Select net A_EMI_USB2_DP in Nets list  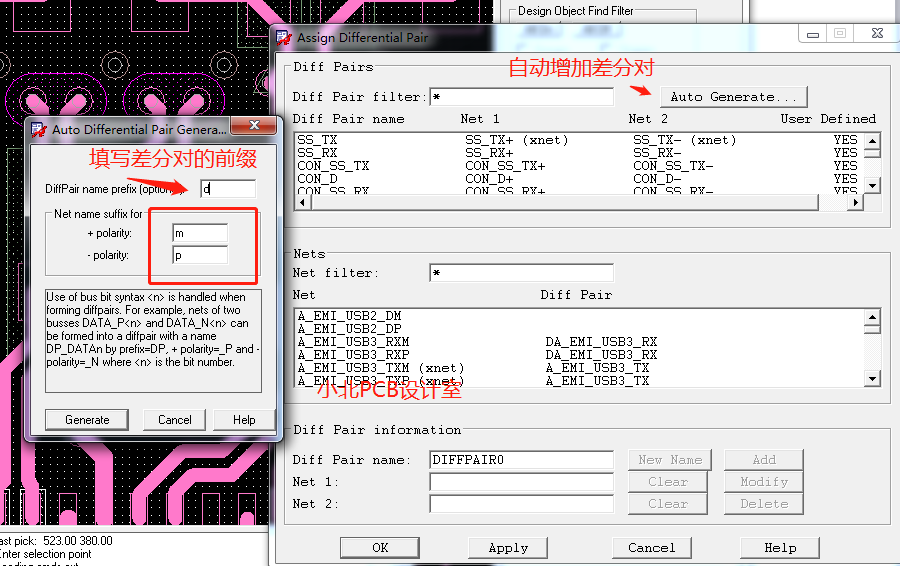[579, 328]
